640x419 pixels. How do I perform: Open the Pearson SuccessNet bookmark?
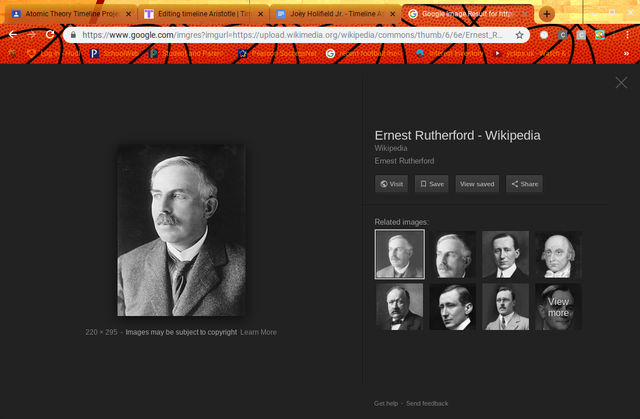point(278,53)
